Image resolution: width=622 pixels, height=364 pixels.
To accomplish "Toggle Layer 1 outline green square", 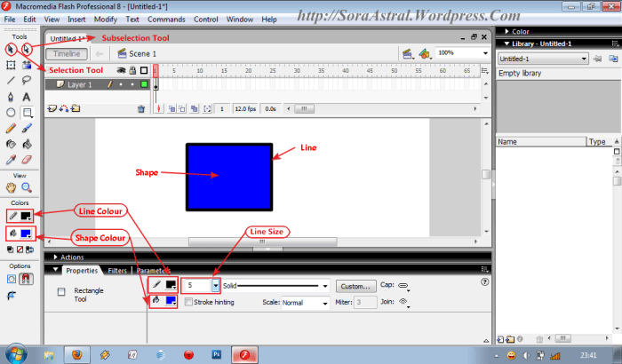I will click(x=144, y=84).
